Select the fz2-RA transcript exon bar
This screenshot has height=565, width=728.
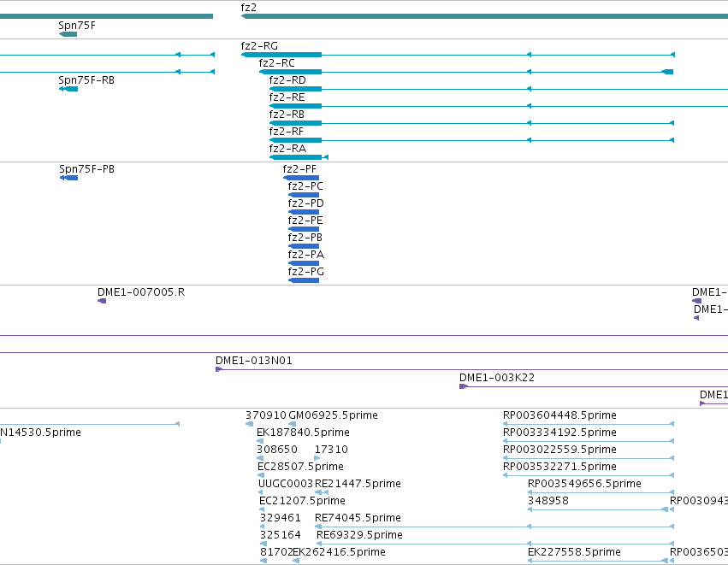(295, 158)
